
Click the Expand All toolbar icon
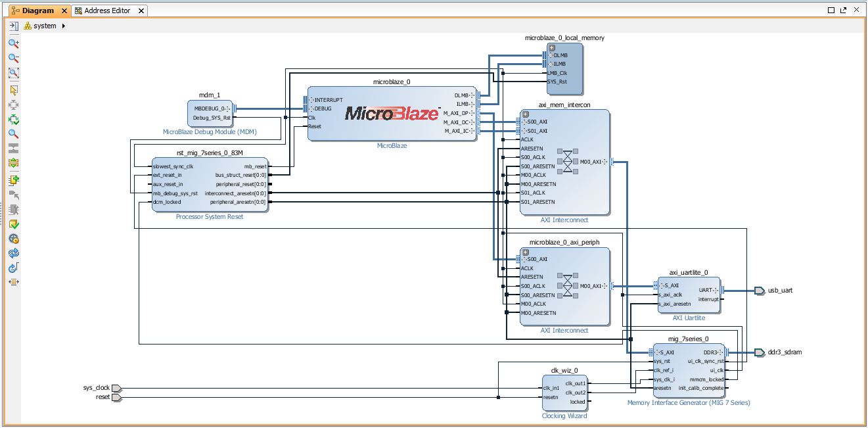click(13, 162)
